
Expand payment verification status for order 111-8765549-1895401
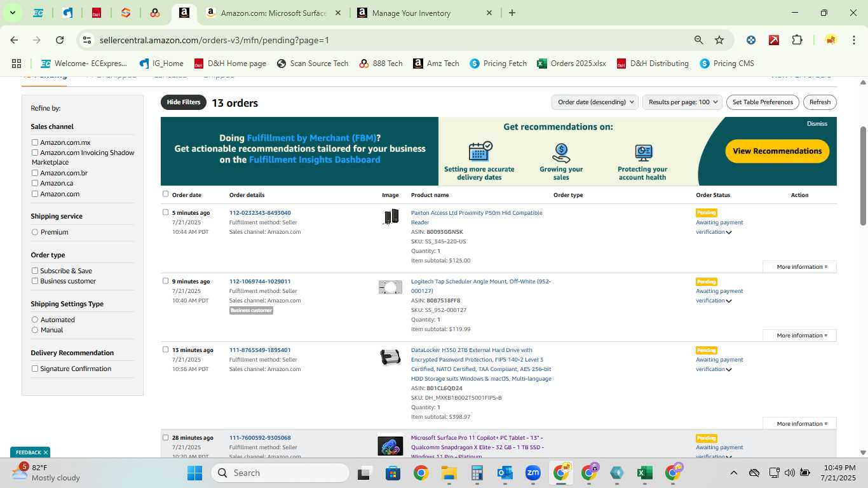coord(729,370)
